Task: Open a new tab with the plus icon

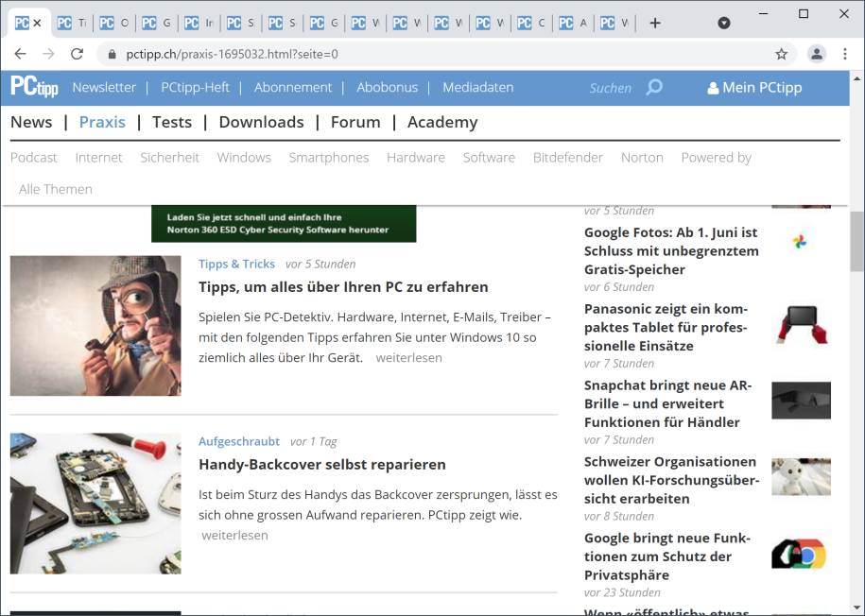Action: 655,24
